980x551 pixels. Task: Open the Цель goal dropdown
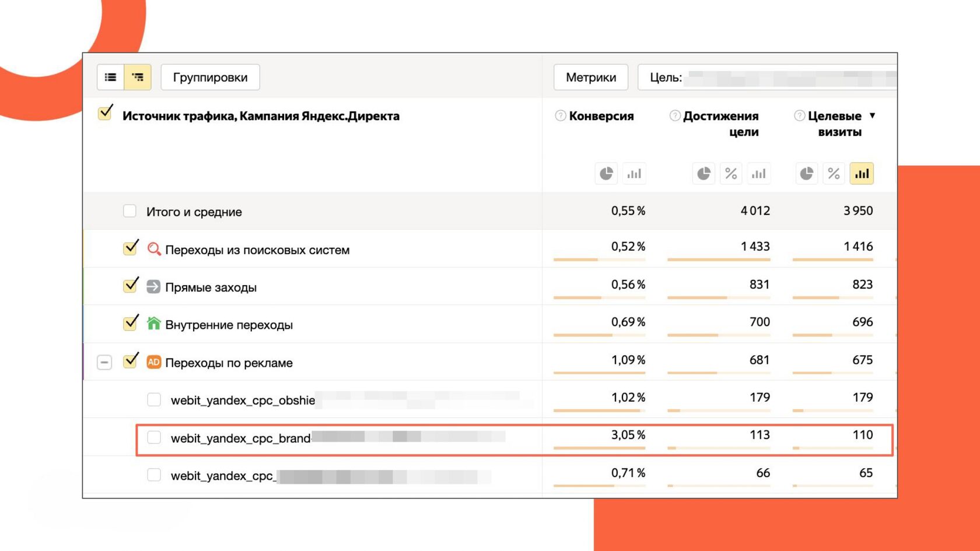[766, 78]
